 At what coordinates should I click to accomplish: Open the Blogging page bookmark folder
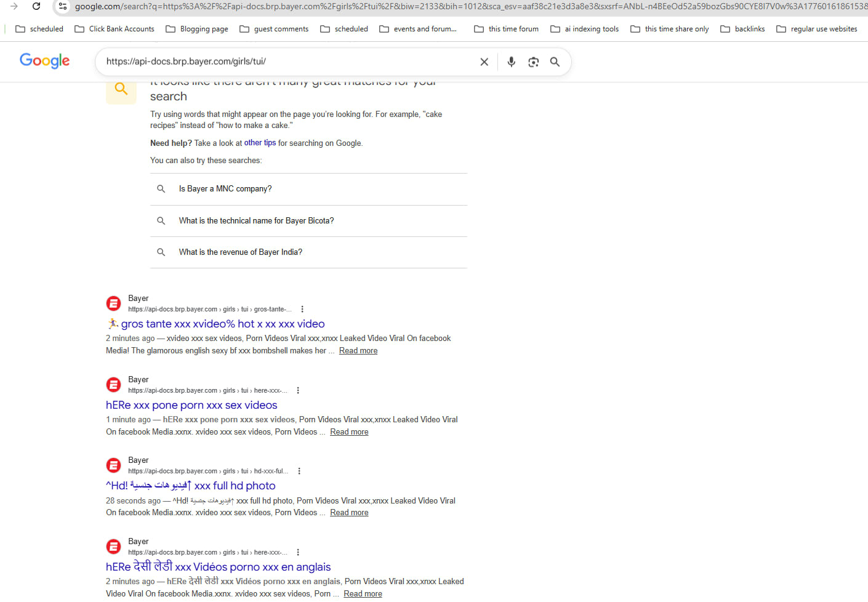pyautogui.click(x=197, y=29)
